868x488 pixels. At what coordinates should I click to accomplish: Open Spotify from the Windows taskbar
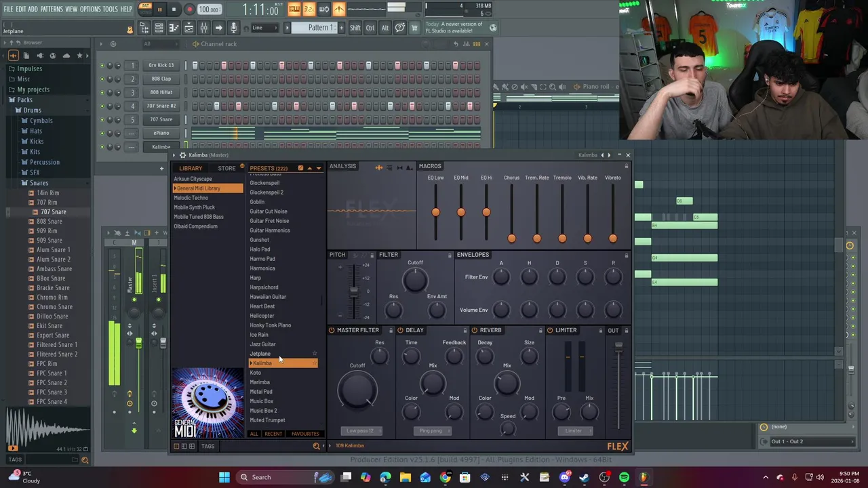pos(624,477)
